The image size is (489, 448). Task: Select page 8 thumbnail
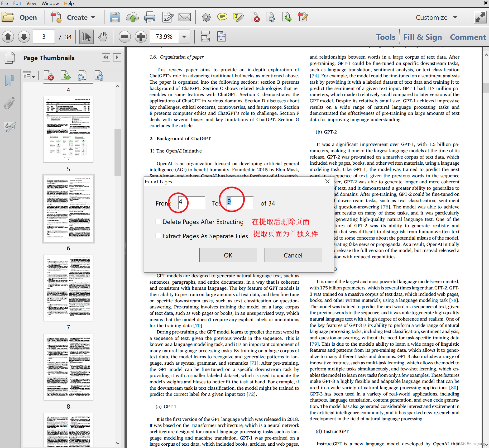click(x=68, y=367)
